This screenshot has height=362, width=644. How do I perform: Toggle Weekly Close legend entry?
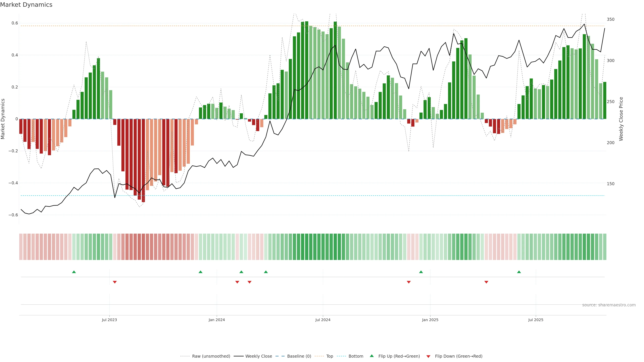(258, 356)
